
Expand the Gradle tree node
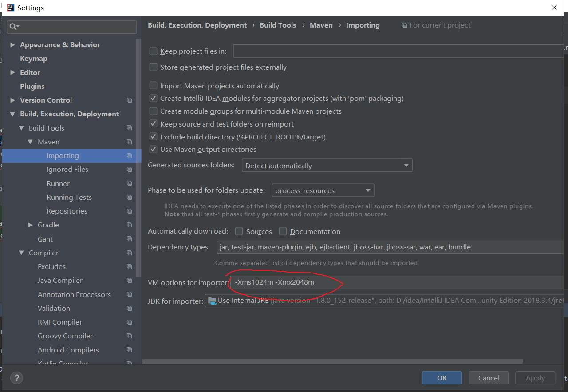[x=30, y=225]
